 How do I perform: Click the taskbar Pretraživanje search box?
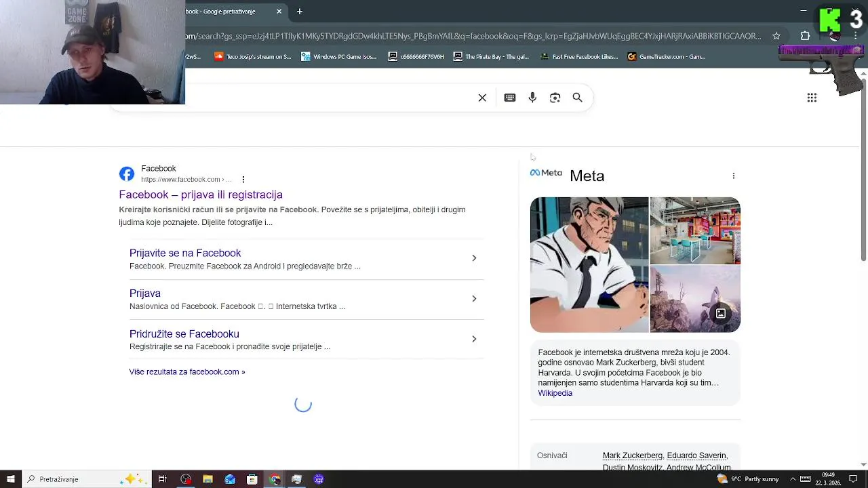[x=86, y=479]
